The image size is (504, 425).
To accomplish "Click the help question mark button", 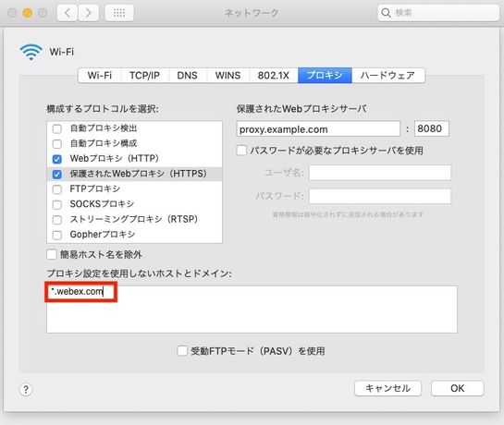I will [26, 389].
